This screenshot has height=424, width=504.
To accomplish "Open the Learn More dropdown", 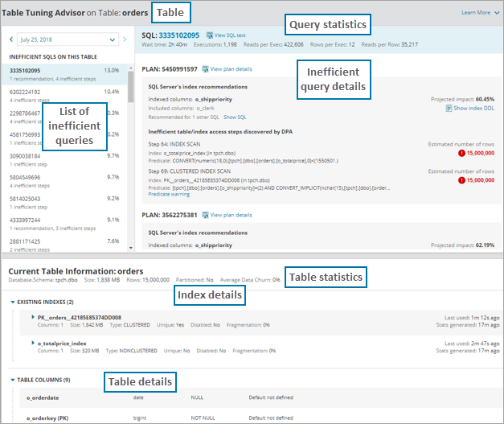I will coord(479,13).
